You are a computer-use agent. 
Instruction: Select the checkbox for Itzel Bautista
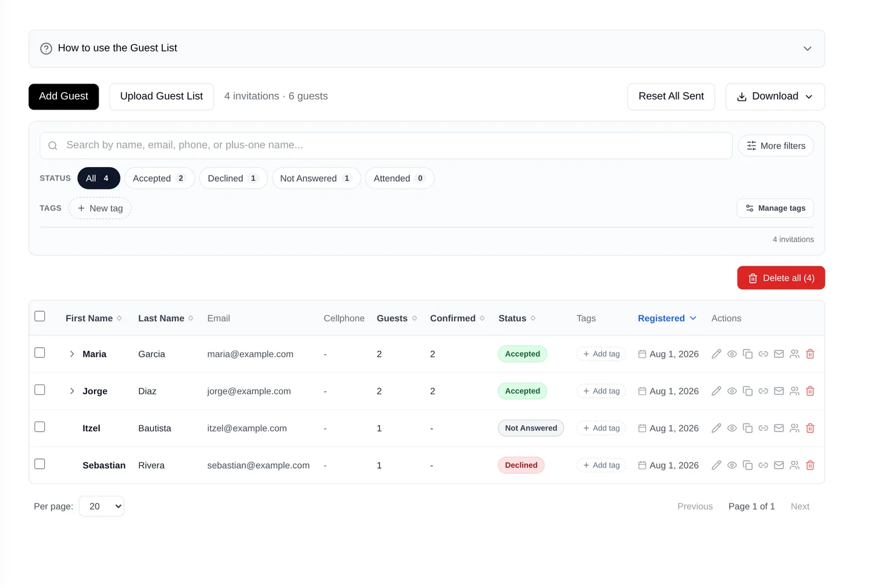(40, 427)
